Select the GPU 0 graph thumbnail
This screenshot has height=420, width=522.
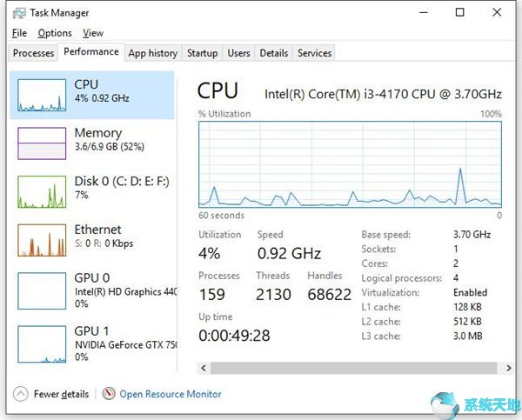point(42,290)
